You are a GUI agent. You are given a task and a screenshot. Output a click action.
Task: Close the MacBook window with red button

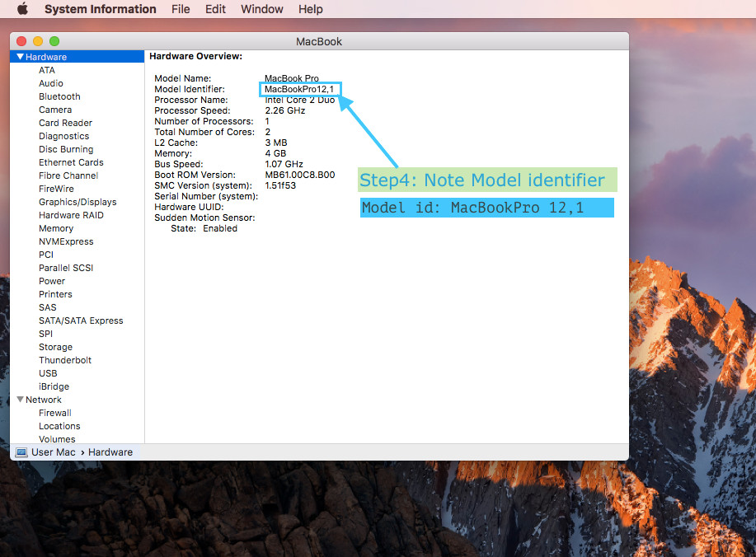point(21,41)
